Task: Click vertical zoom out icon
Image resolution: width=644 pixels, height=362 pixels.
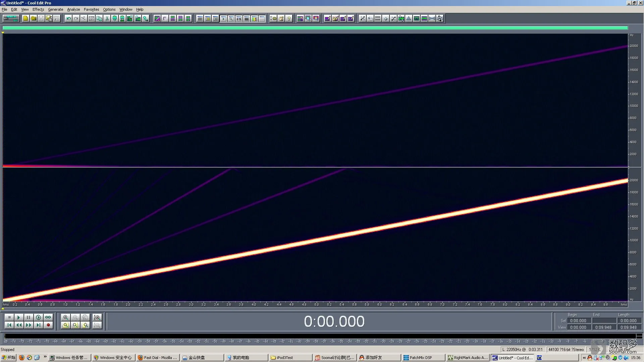Action: coord(97,325)
